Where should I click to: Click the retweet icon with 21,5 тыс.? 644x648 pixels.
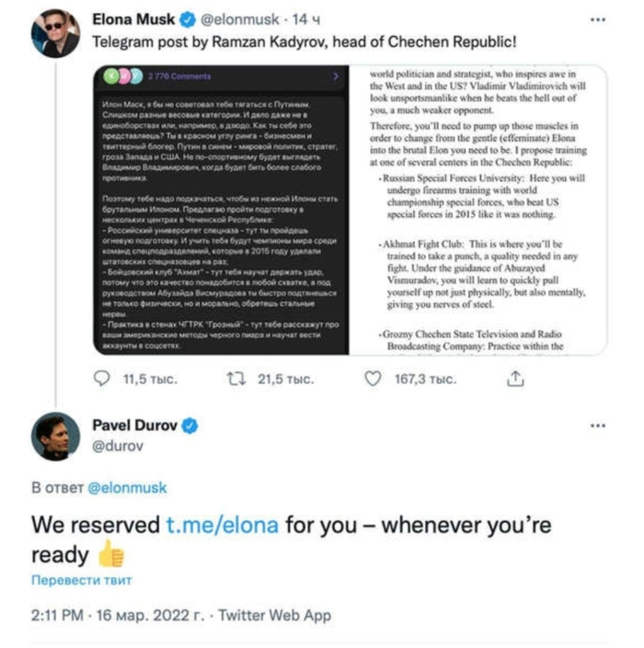point(236,378)
